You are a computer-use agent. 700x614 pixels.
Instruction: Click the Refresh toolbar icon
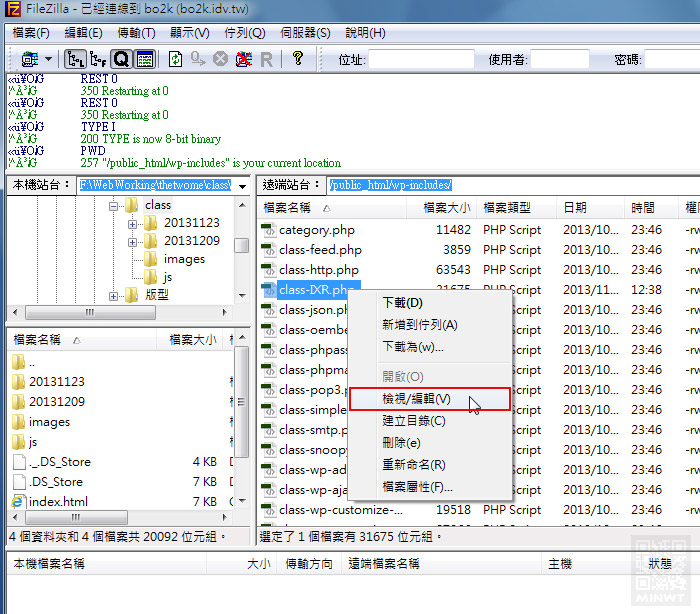coord(175,59)
